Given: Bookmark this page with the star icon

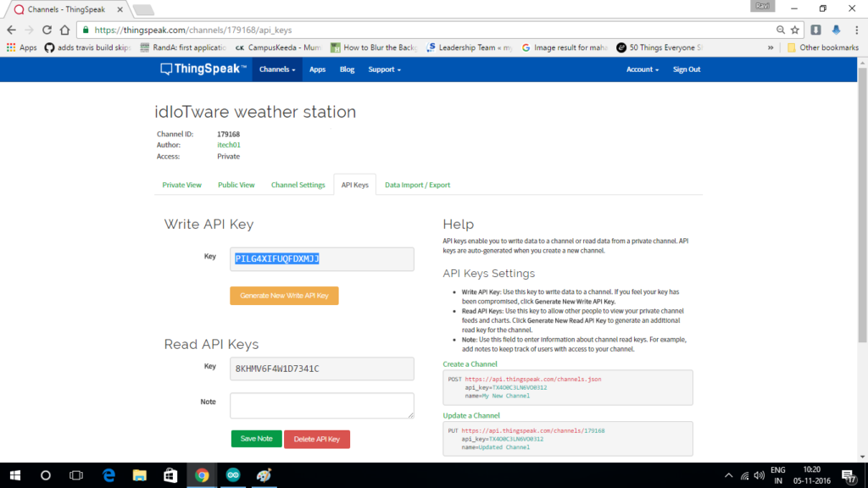Looking at the screenshot, I should [x=795, y=30].
